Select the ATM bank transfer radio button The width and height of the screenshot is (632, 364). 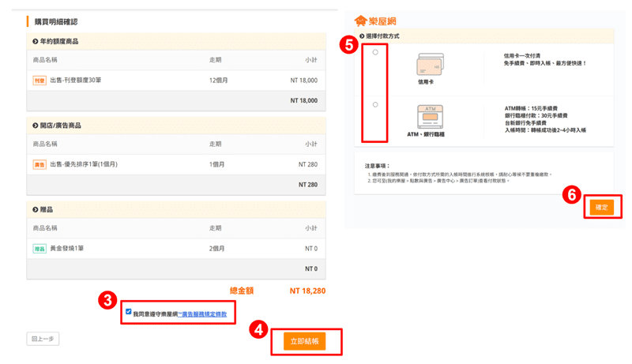375,105
